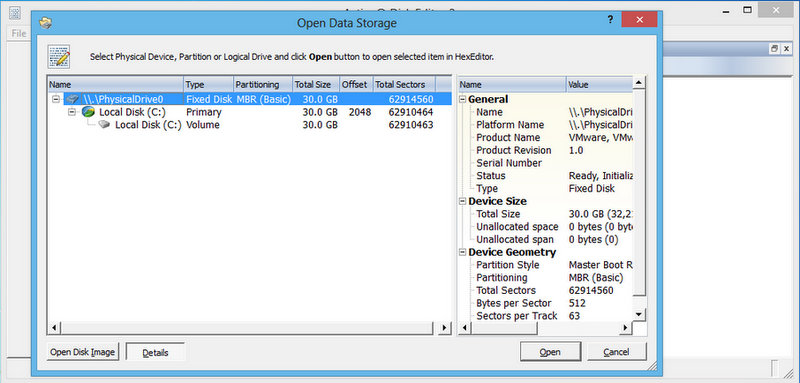Click the PhysicalDrive0 disk icon

coord(73,99)
